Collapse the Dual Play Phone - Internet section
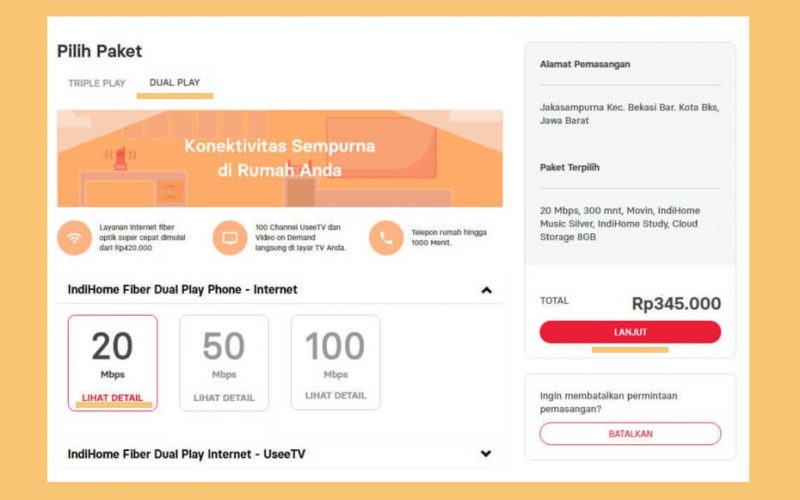The width and height of the screenshot is (800, 500). coord(486,290)
